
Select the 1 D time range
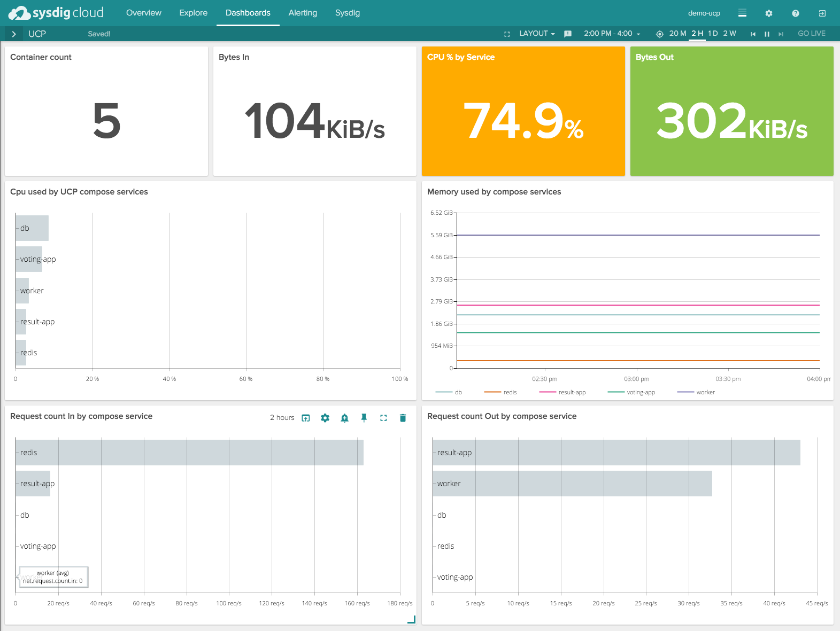(x=713, y=34)
